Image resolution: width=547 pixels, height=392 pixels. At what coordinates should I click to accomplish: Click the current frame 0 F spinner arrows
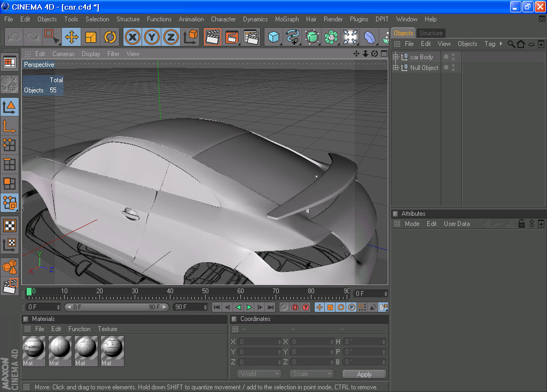point(386,294)
